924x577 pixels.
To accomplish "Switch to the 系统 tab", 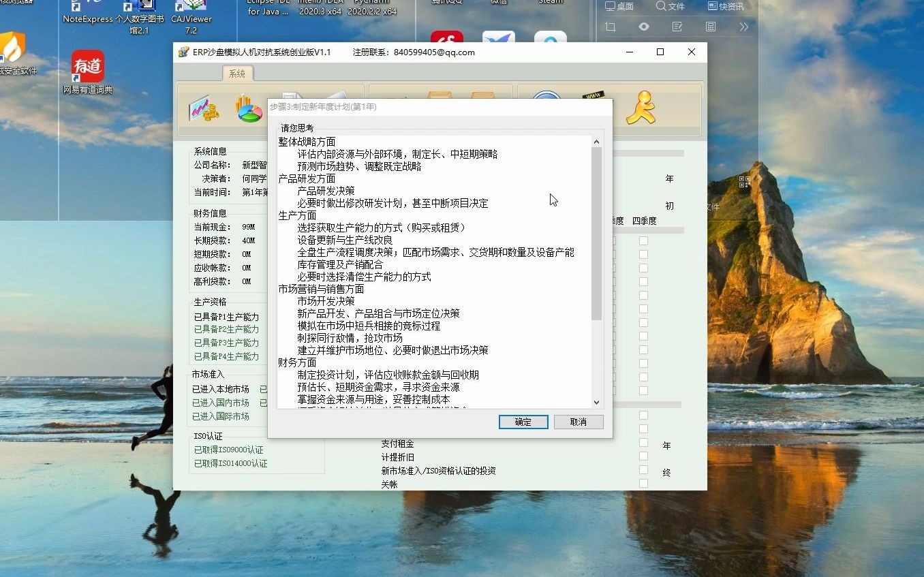I will coord(237,74).
